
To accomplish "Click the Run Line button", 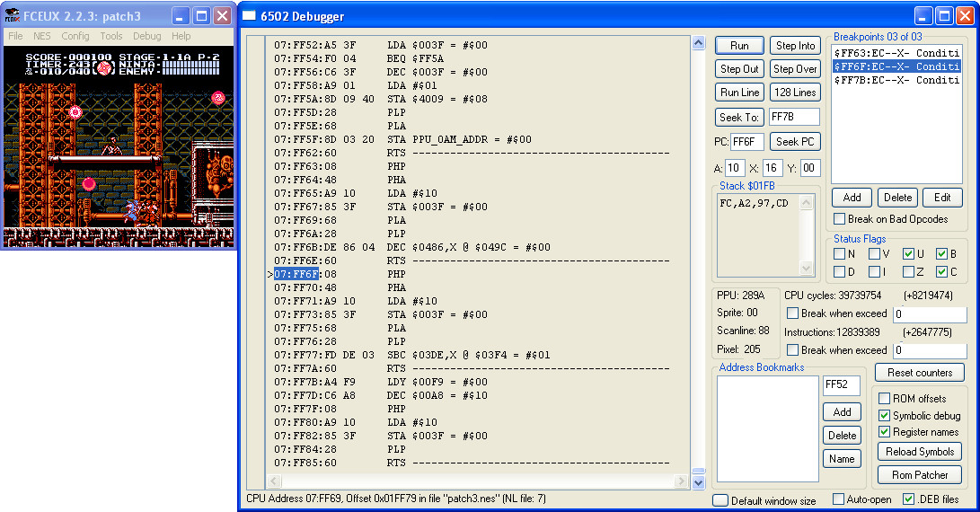I will [739, 92].
